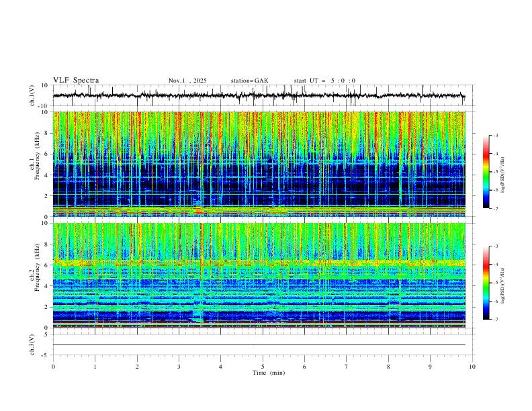This screenshot has width=532, height=411.
Task: Click the "4" kHz tick on ch.2 spectrogram
Action: (46, 286)
